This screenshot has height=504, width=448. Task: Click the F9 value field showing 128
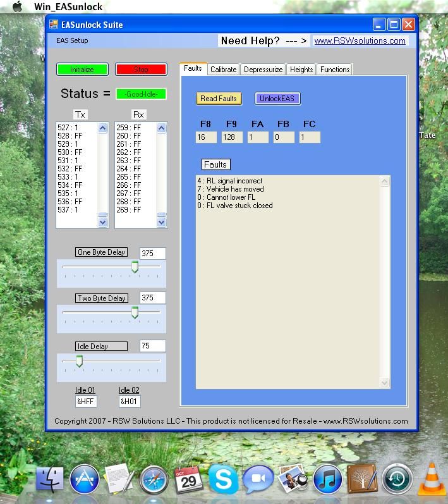tap(232, 137)
